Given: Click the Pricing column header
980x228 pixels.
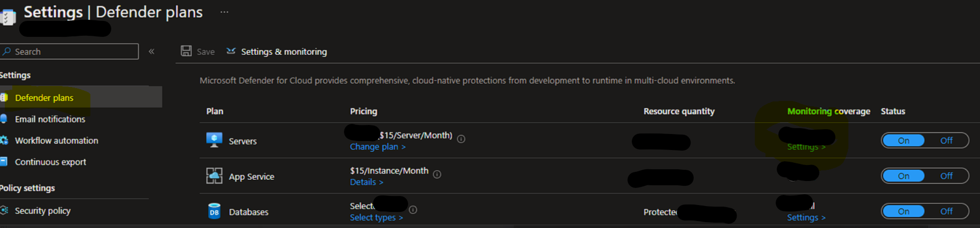Looking at the screenshot, I should point(363,111).
